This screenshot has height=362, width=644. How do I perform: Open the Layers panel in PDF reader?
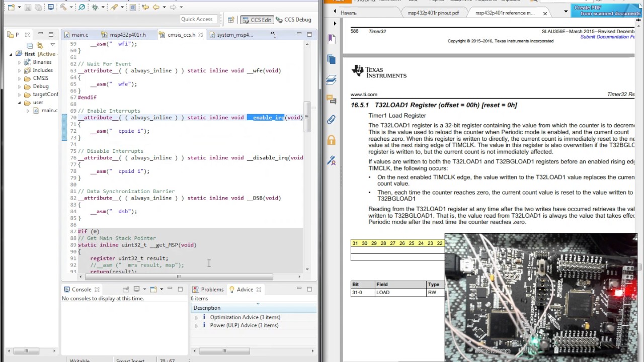click(x=331, y=79)
